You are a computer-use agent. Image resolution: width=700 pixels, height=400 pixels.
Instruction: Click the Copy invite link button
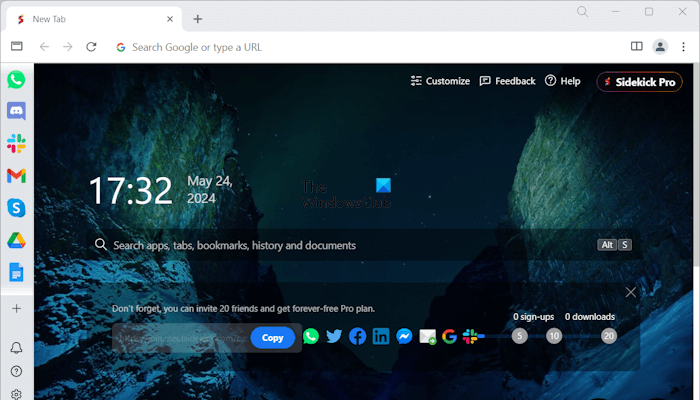point(273,338)
